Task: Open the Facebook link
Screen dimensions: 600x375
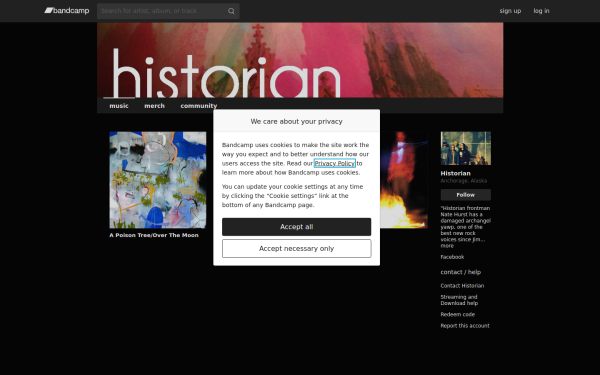Action: point(452,257)
